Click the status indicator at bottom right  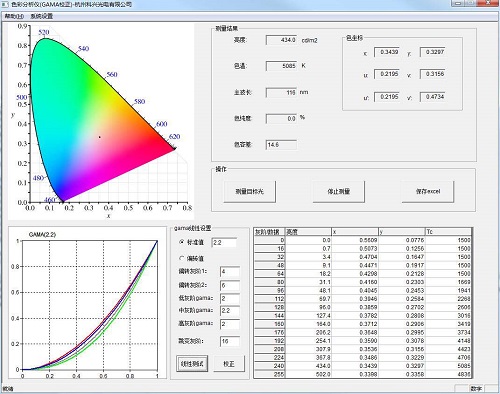(476, 389)
